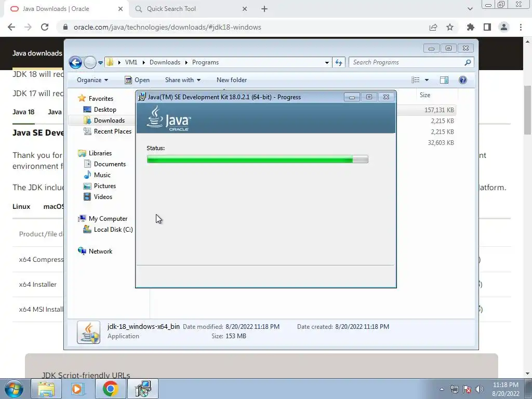Close the Quick Search Tool tab

click(245, 9)
